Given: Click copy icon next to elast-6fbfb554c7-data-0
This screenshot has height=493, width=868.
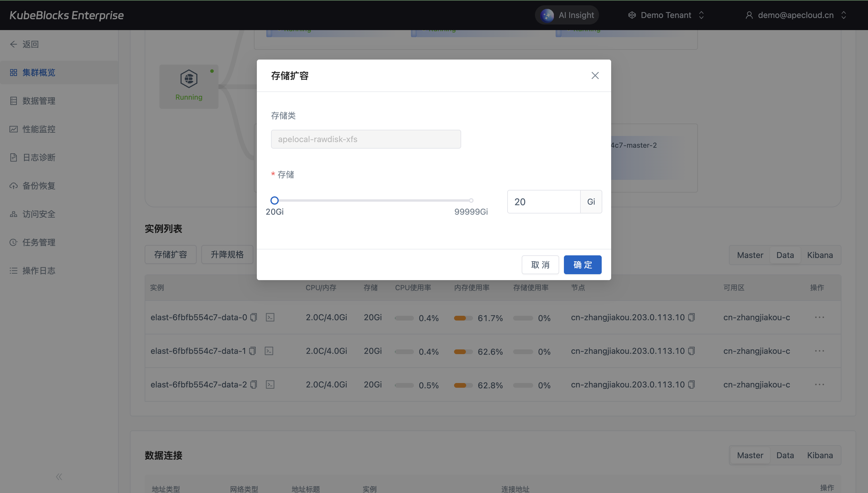Looking at the screenshot, I should (254, 317).
